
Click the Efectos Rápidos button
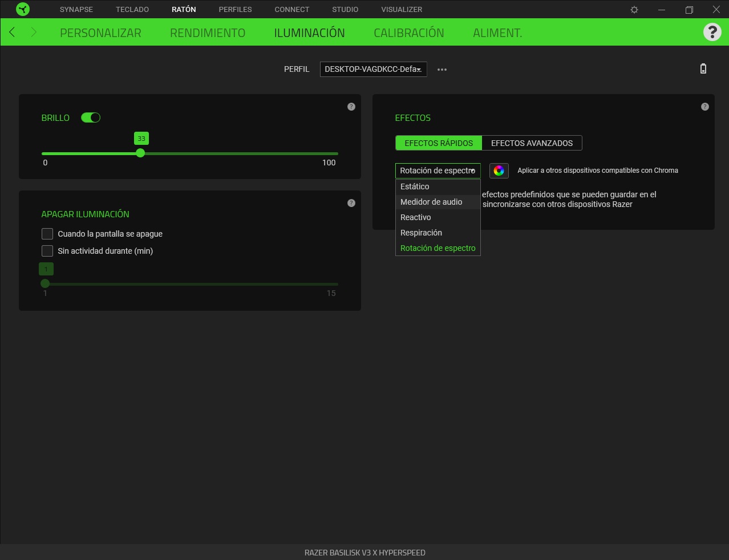point(439,143)
